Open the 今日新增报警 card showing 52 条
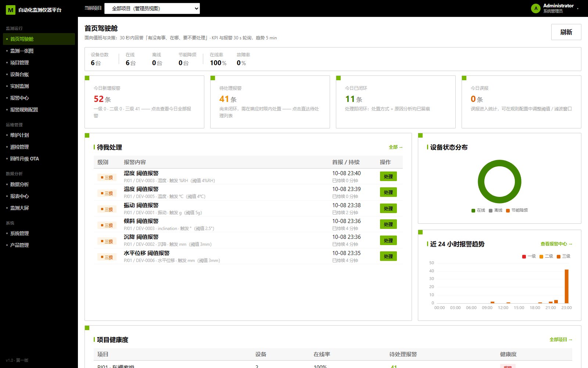The height and width of the screenshot is (368, 588). [x=144, y=102]
